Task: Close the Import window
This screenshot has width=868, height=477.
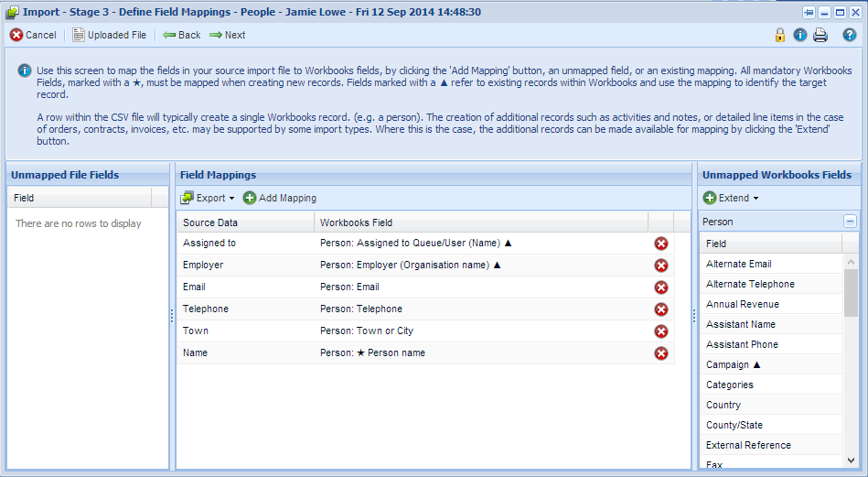Action: 855,12
